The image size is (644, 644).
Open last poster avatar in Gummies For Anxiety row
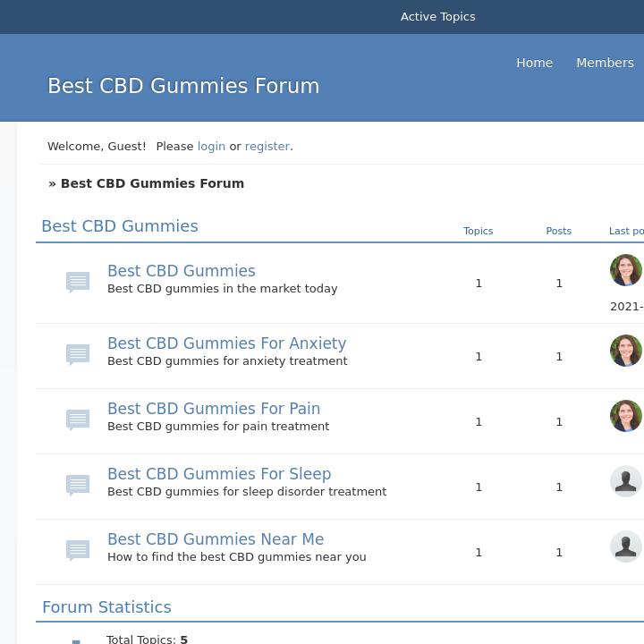pyautogui.click(x=625, y=351)
